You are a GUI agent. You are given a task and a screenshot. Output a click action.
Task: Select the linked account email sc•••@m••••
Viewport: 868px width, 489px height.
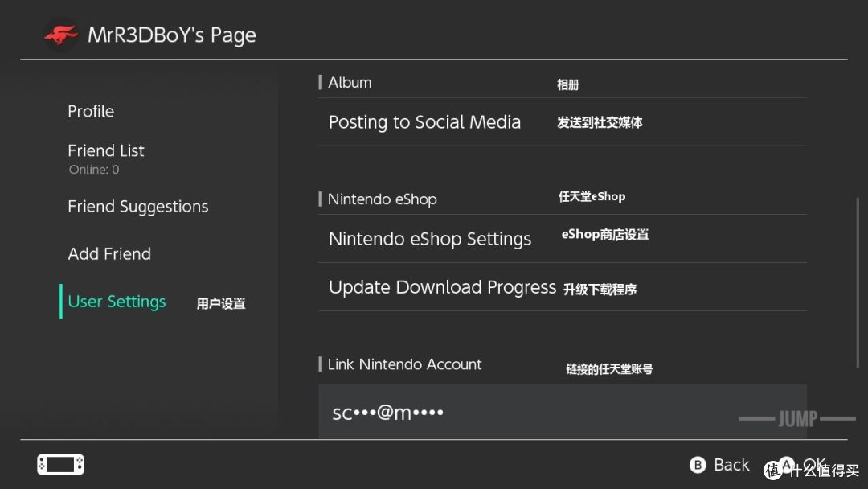click(x=563, y=412)
